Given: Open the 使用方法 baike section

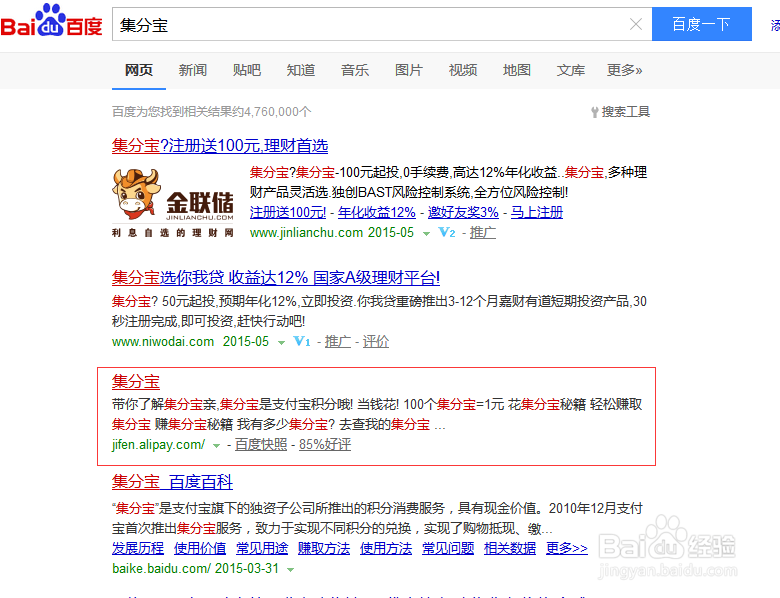Looking at the screenshot, I should click(386, 548).
